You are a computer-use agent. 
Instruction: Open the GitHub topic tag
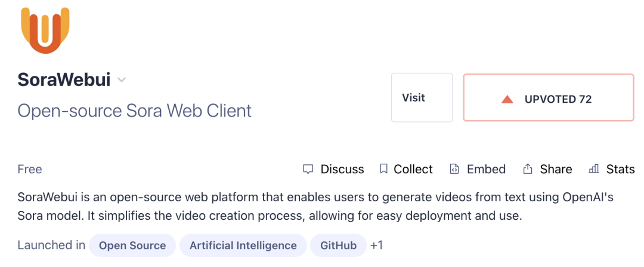338,245
